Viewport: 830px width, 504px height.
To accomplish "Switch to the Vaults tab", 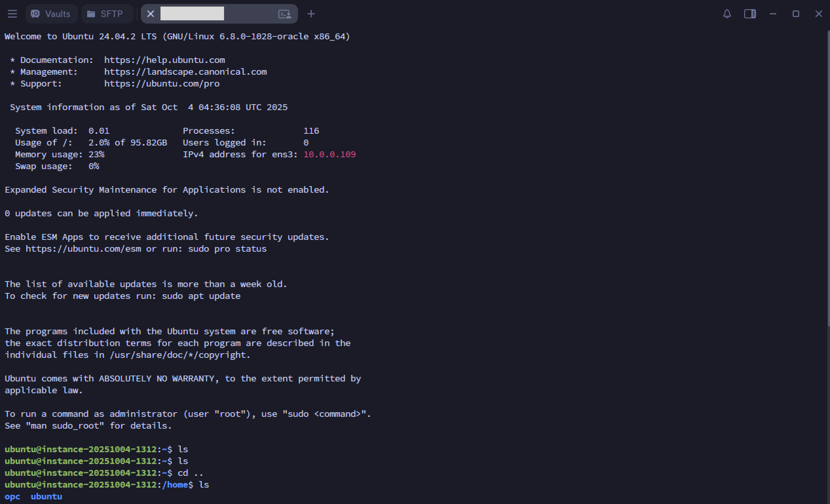I will [x=51, y=14].
